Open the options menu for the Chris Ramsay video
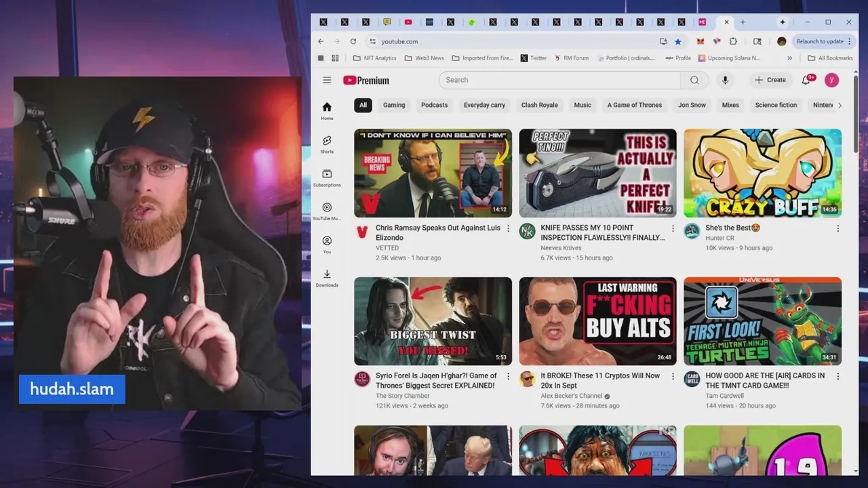868x488 pixels. pos(508,228)
